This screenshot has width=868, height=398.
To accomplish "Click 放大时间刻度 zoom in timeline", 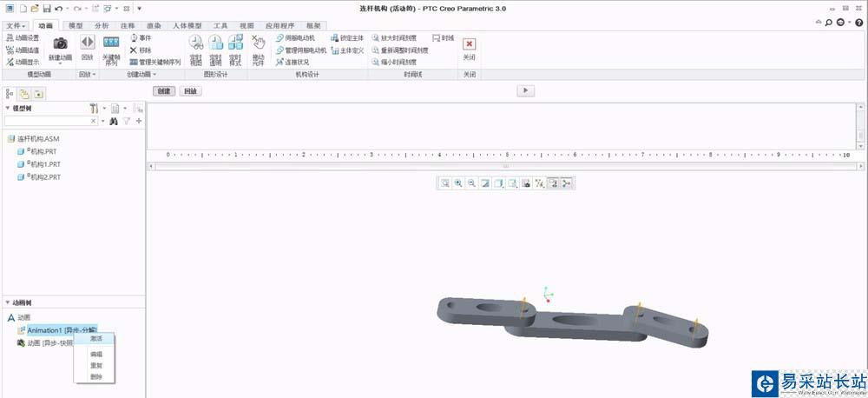I will (393, 37).
